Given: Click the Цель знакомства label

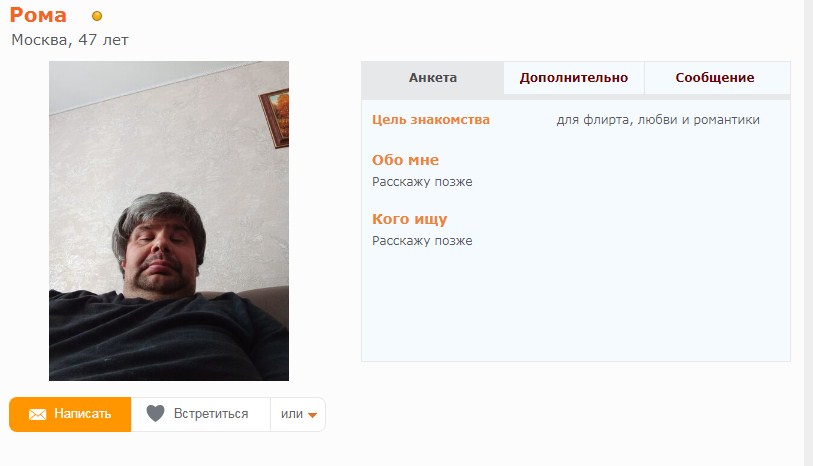Looking at the screenshot, I should pyautogui.click(x=431, y=120).
